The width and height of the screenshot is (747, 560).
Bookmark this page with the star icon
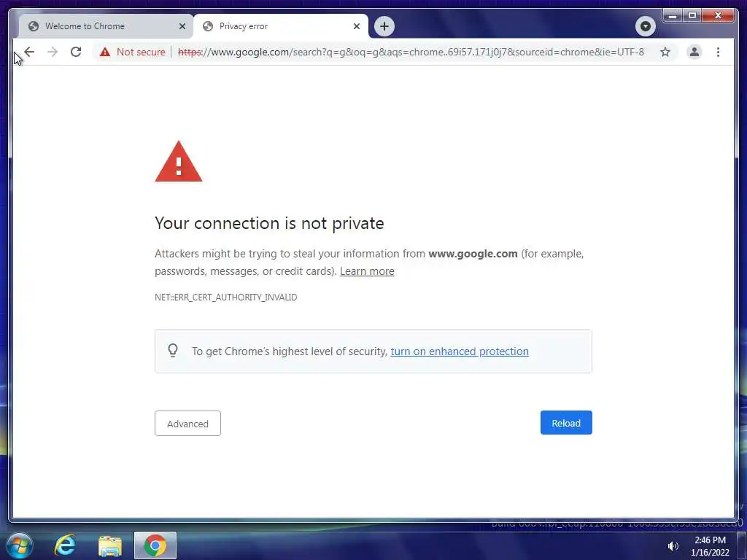pyautogui.click(x=665, y=52)
